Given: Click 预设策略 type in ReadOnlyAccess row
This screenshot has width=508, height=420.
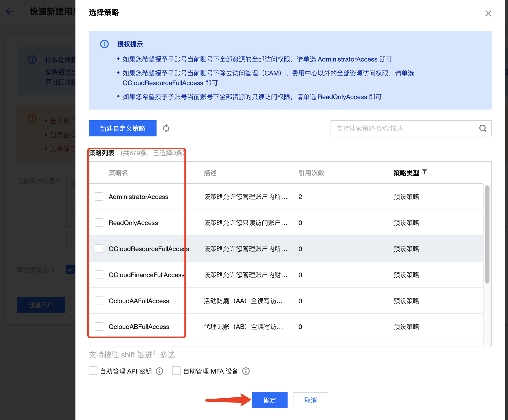Looking at the screenshot, I should click(x=406, y=223).
